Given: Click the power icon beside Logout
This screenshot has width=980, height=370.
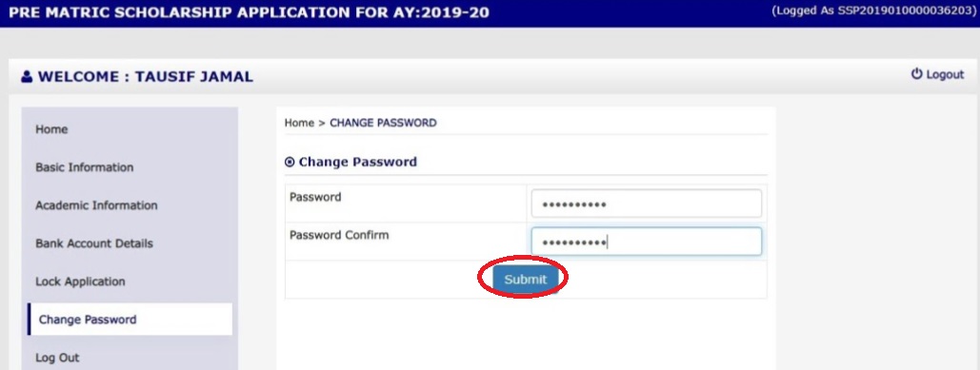Looking at the screenshot, I should 916,74.
